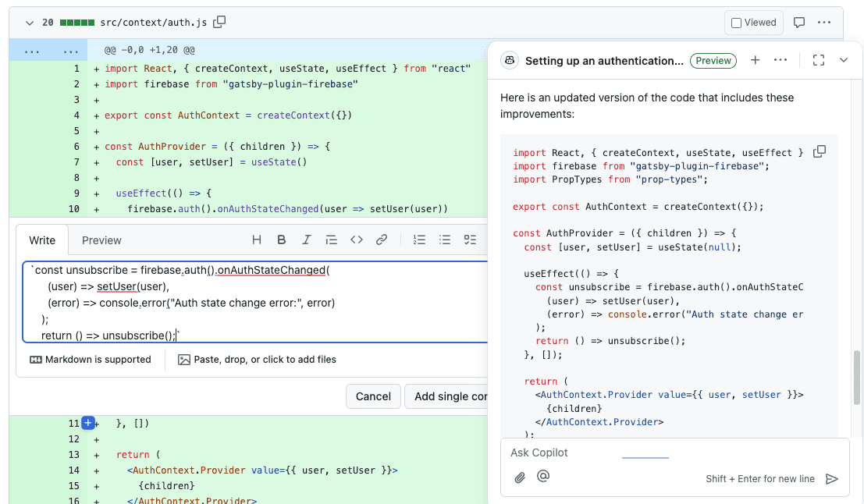This screenshot has height=504, width=864.
Task: Expand Copilot chat to full screen
Action: pos(819,60)
